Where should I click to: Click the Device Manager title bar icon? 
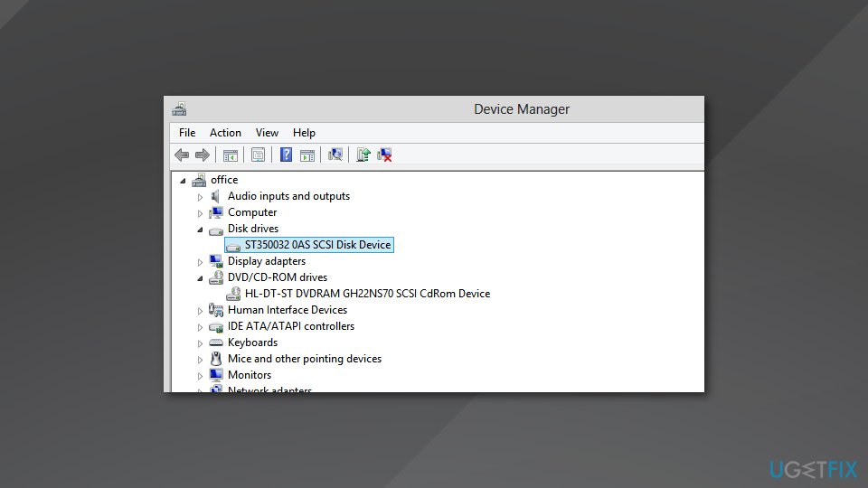(179, 109)
